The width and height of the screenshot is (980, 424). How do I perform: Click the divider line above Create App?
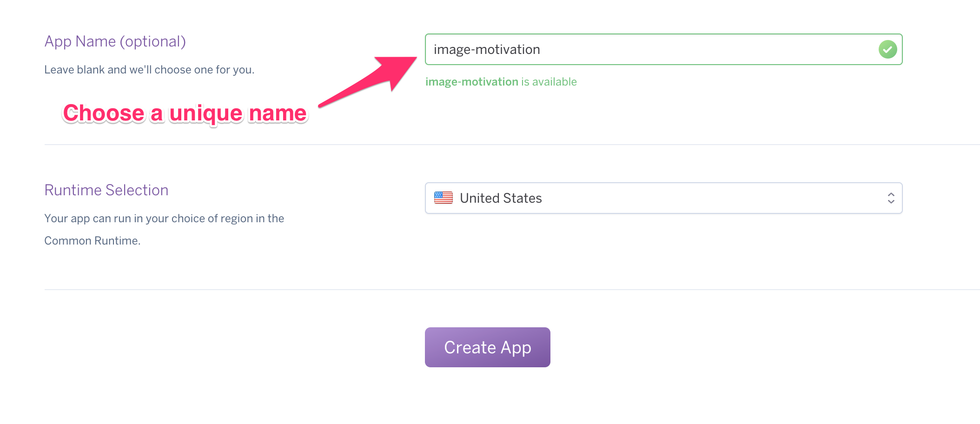[511, 290]
